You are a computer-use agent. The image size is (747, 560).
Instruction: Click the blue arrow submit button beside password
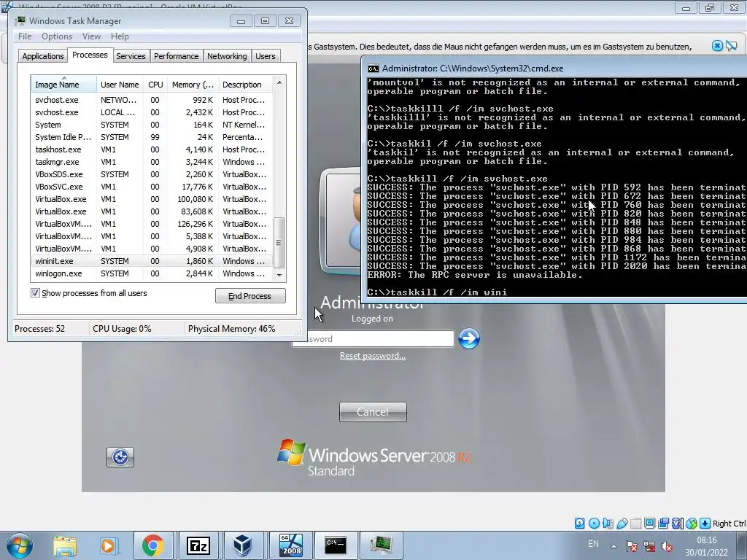[469, 338]
